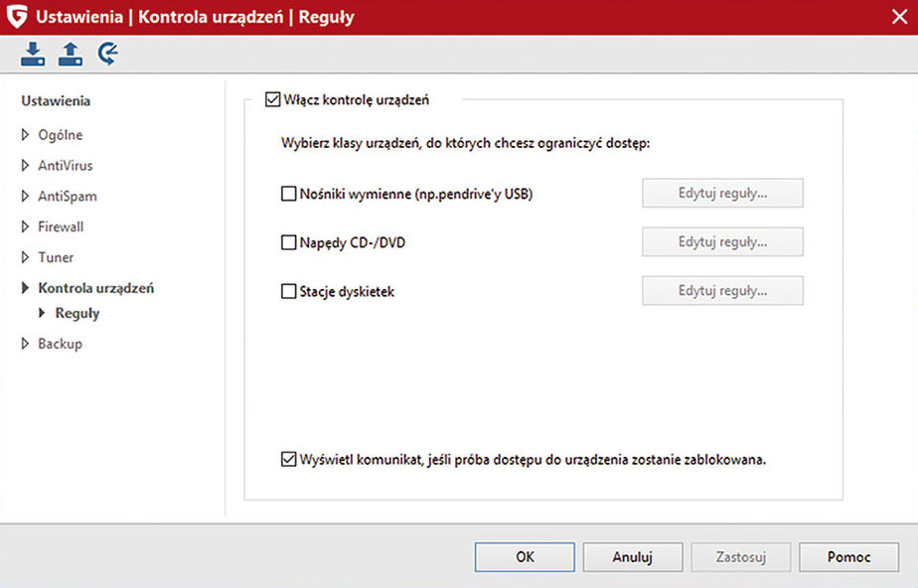Screen dimensions: 918x588
Task: Click Edytuj reguły for Nośniki wymienne
Action: [x=722, y=193]
